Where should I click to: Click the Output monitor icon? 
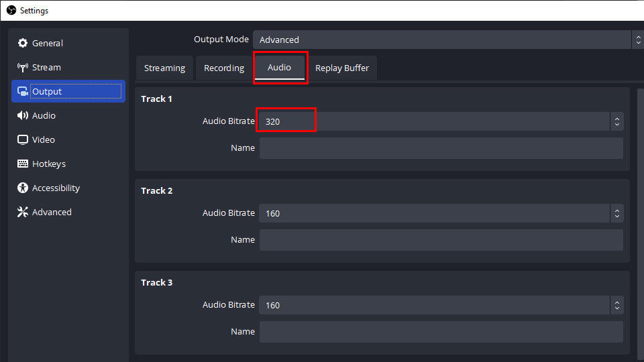[23, 92]
